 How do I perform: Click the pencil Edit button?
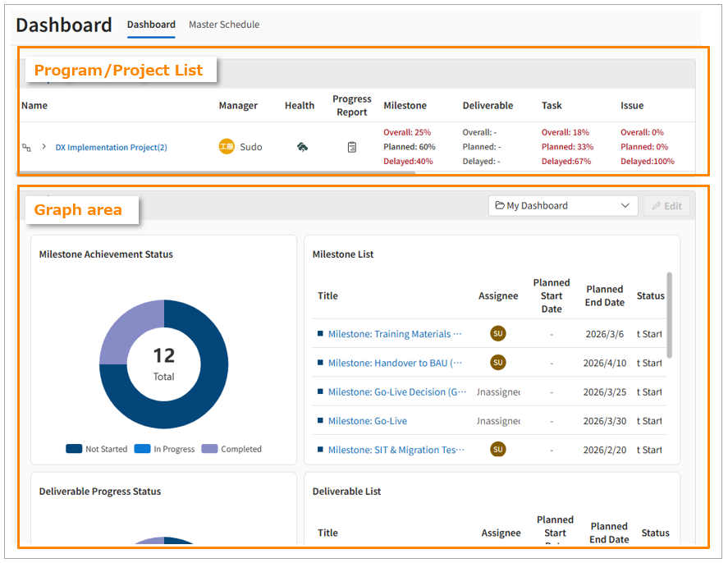point(666,206)
